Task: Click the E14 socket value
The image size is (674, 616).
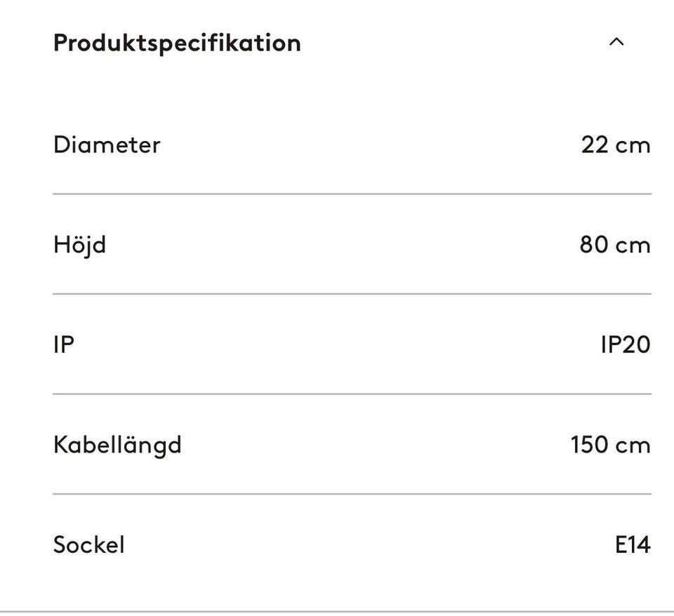Action: tap(632, 544)
